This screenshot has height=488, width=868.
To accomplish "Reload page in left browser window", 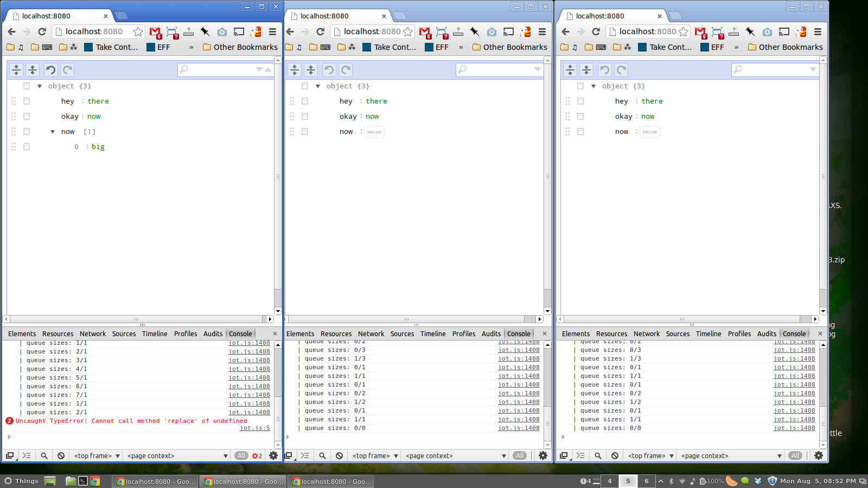I will click(x=42, y=31).
